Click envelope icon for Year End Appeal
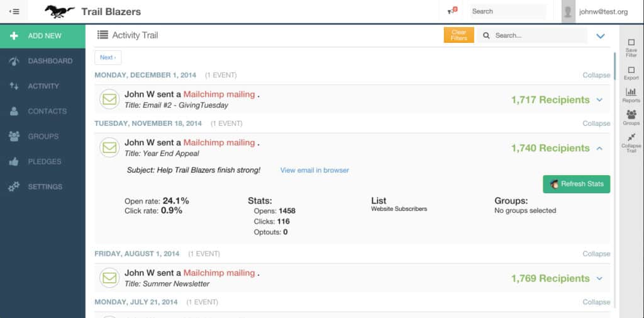 click(109, 148)
